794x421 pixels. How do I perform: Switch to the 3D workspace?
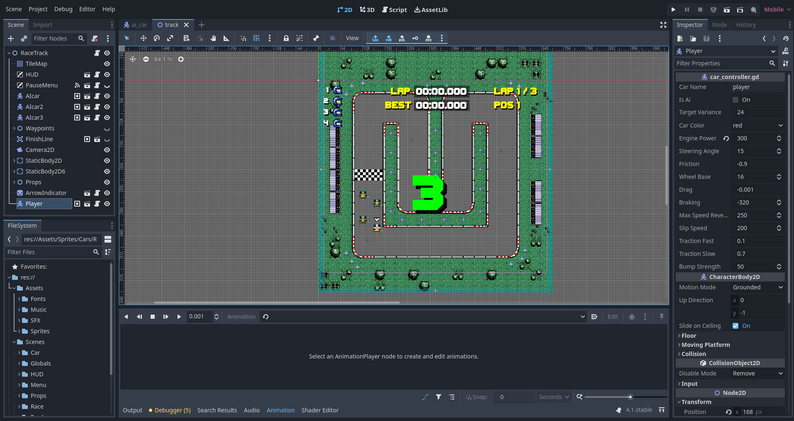tap(367, 10)
